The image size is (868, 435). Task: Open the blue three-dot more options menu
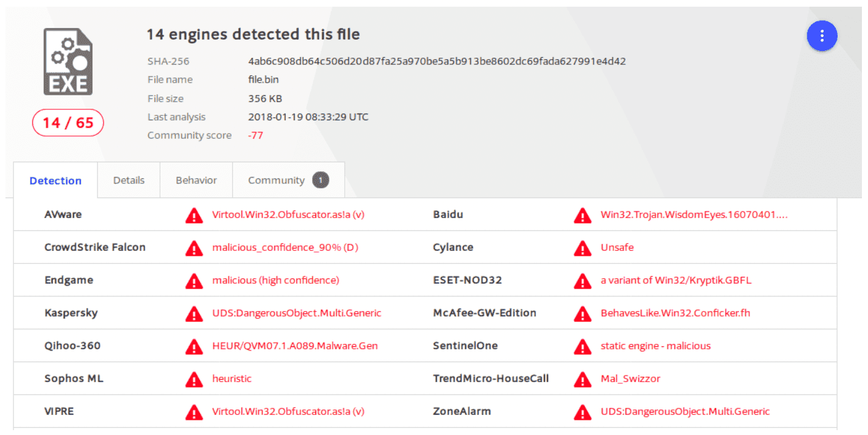pos(822,36)
